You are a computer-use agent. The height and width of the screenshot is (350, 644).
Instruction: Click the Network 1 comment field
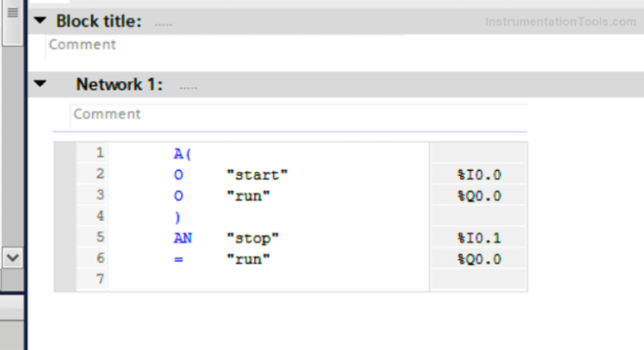300,115
